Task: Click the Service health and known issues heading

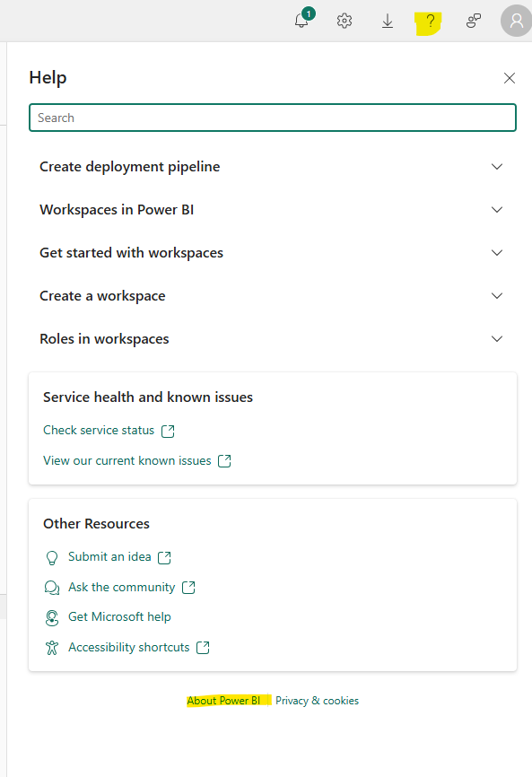Action: pos(148,397)
